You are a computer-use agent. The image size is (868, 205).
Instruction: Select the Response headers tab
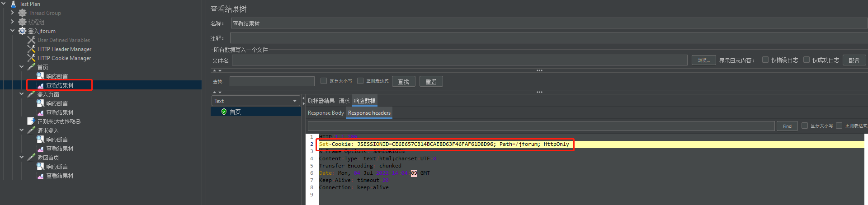pos(369,113)
